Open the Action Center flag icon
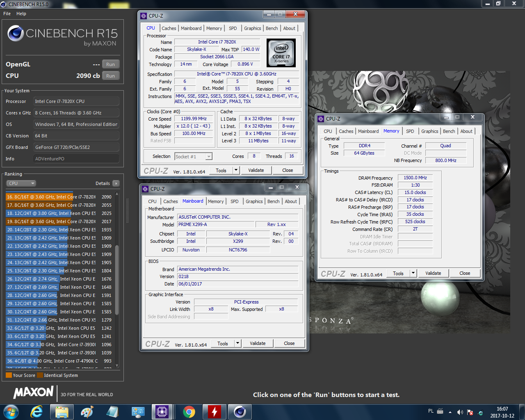 (x=470, y=412)
